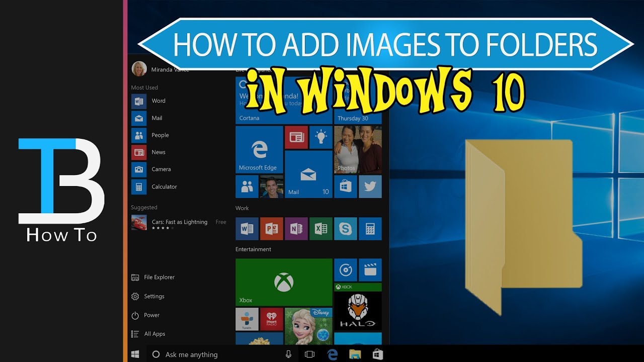Open the Calculator tile in Work group
The height and width of the screenshot is (362, 644).
tap(370, 229)
